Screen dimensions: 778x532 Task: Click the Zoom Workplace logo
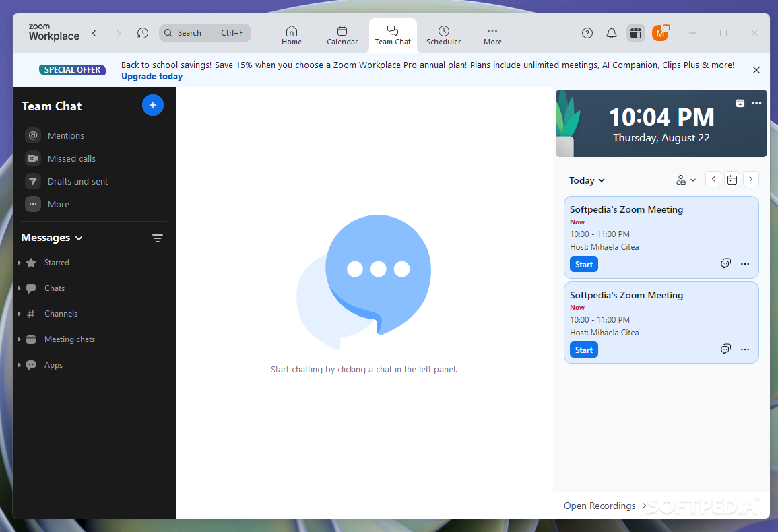(54, 32)
